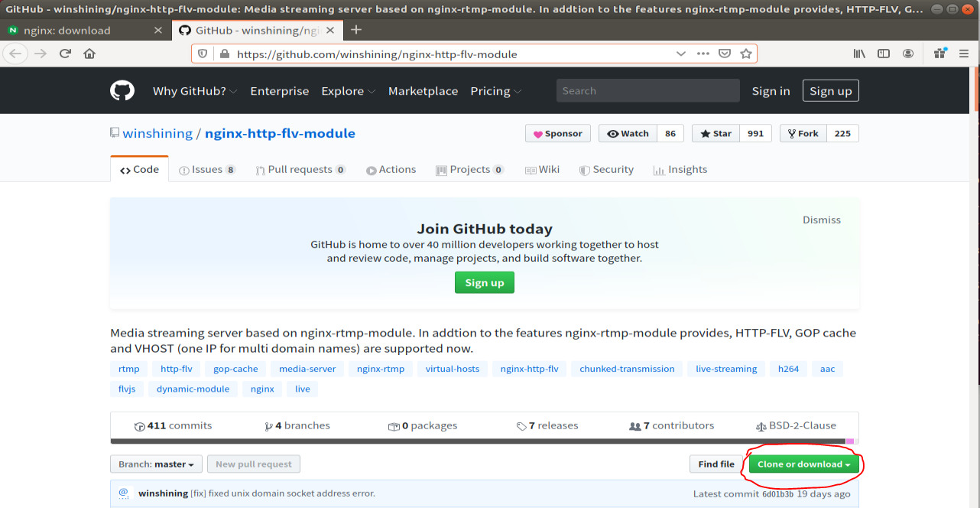Open the rtmp topic tag
The height and width of the screenshot is (508, 980).
[129, 369]
